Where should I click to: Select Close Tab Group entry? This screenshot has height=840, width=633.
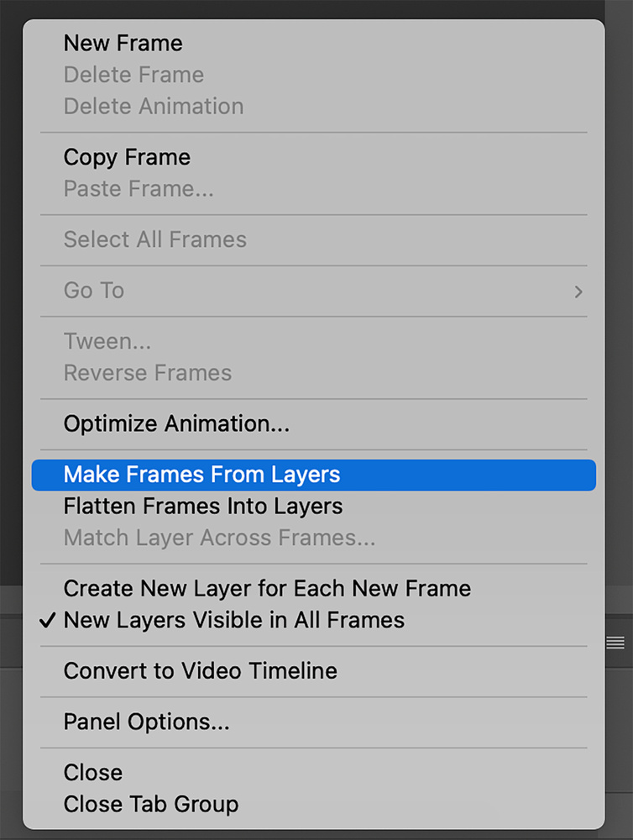coord(314,804)
